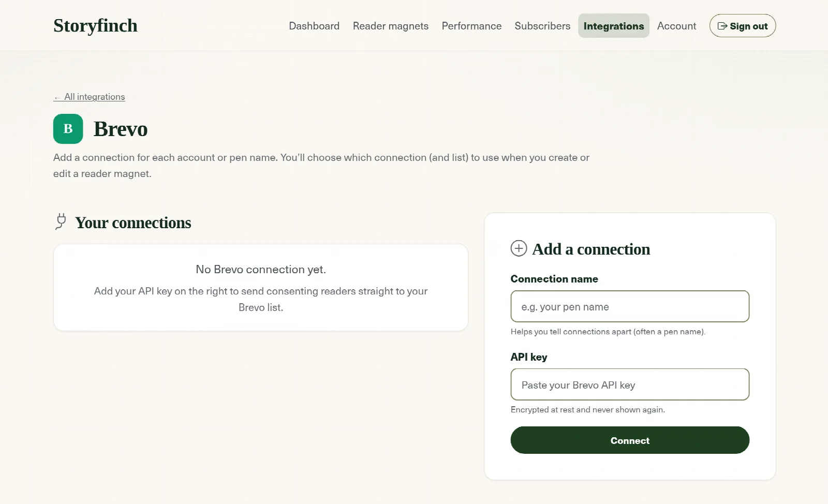Click the 'Brevo' page heading

click(121, 129)
